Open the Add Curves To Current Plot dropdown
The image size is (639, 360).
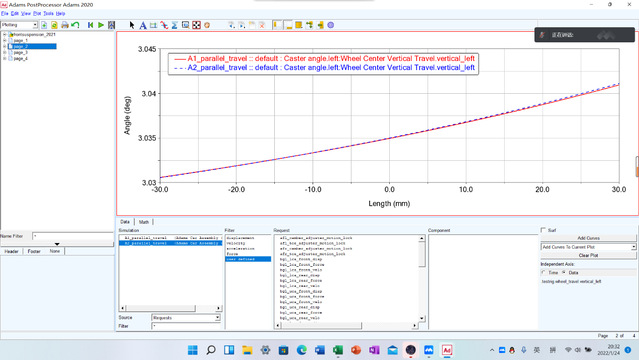588,247
